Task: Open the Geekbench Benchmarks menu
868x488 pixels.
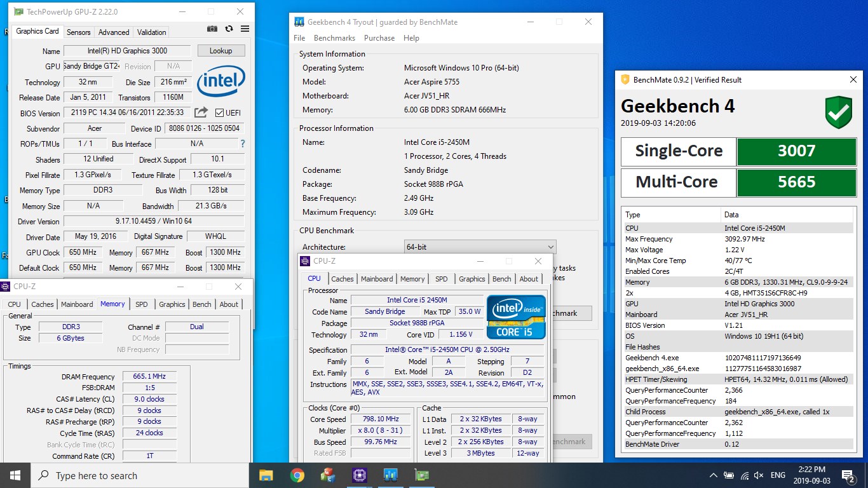Action: pyautogui.click(x=334, y=38)
